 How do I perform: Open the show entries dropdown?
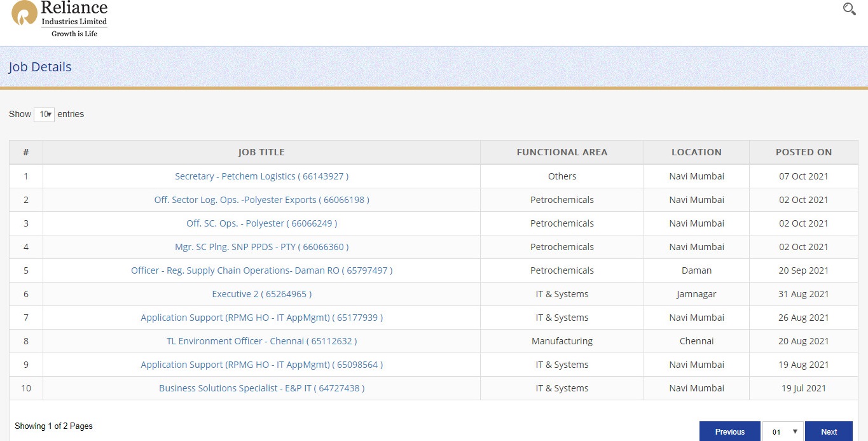tap(44, 115)
